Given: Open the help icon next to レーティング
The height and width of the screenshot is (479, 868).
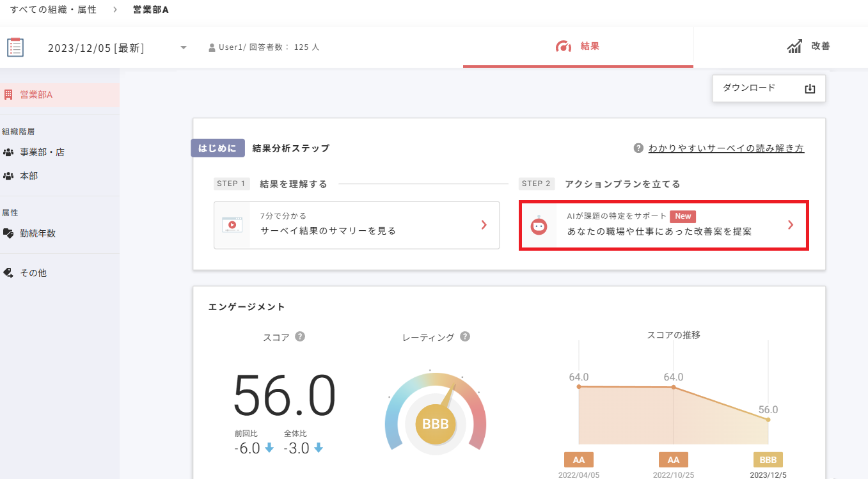Looking at the screenshot, I should (465, 336).
